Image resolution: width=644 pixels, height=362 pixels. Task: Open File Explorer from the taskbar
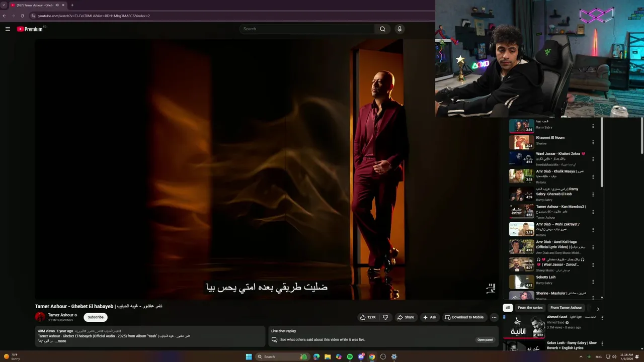[328, 357]
